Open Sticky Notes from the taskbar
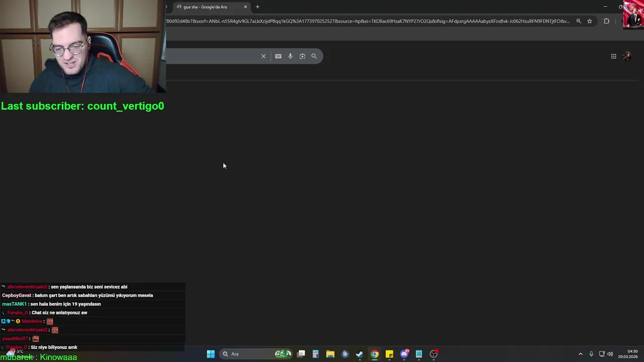 (x=389, y=354)
